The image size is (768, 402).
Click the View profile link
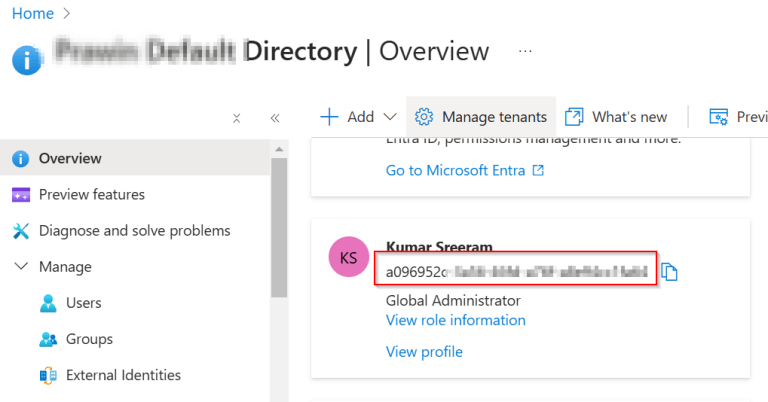424,351
